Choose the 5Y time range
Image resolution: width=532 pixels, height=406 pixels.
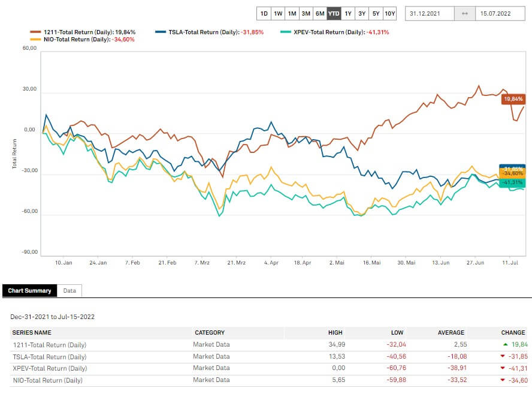376,13
